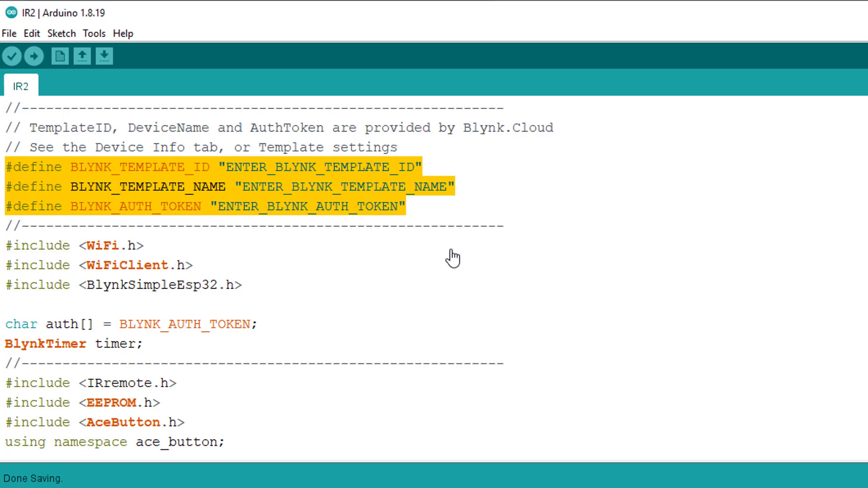This screenshot has height=488, width=868.
Task: Select the IR2 sketch tab
Action: tap(21, 86)
